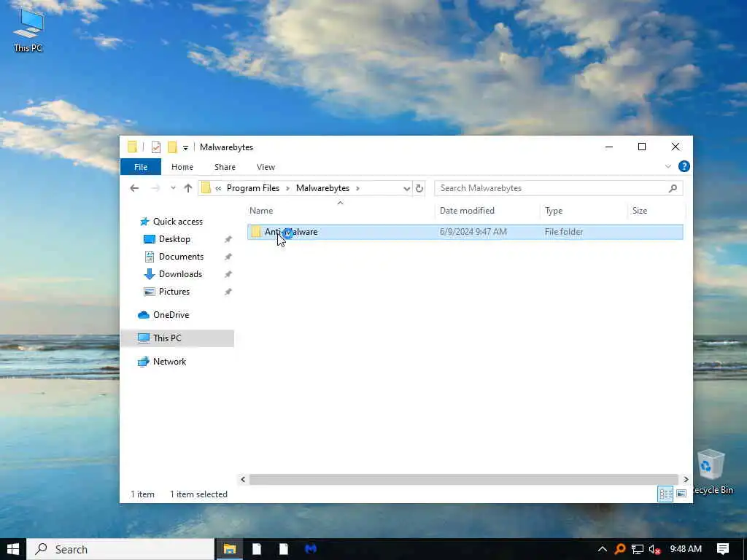
Task: Click Program Files in address path
Action: (x=253, y=188)
